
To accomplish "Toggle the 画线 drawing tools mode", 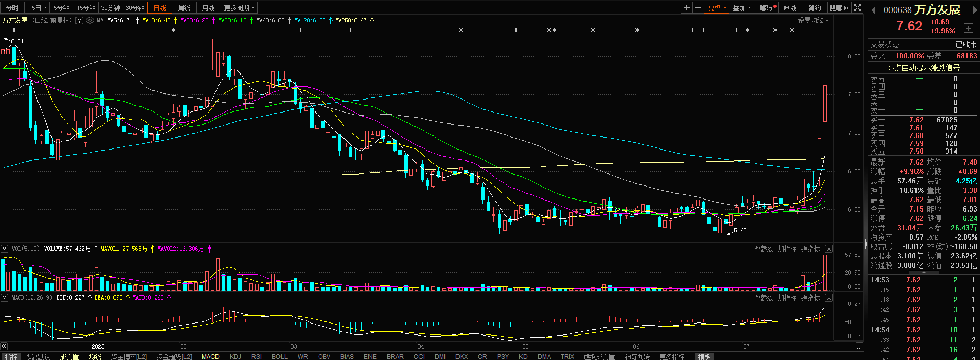I will click(791, 8).
